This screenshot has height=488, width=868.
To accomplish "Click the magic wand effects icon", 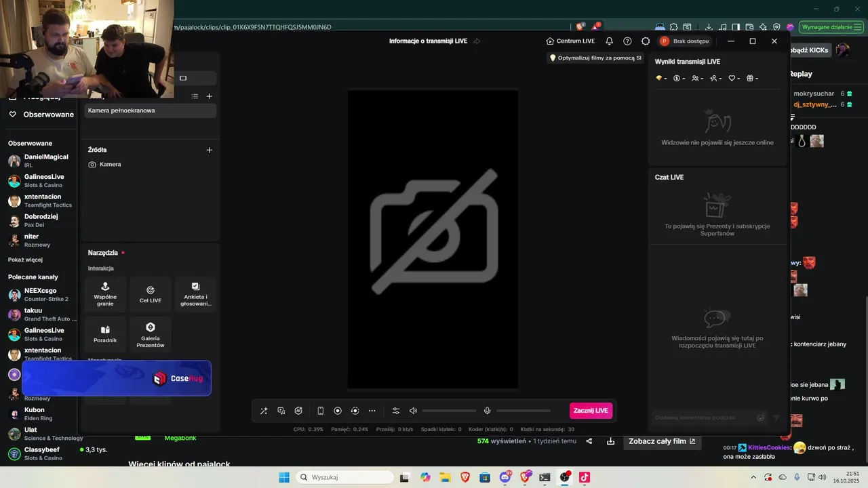I will pos(264,411).
